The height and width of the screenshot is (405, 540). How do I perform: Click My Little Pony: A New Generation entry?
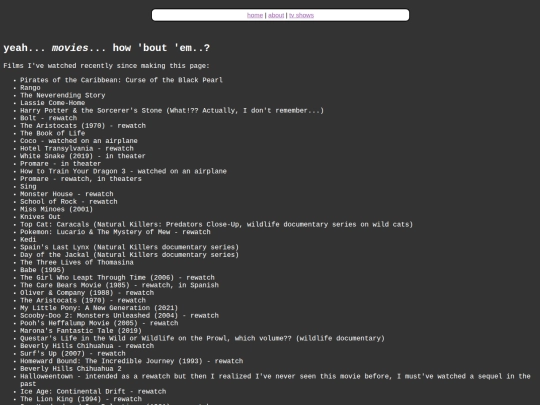click(x=99, y=308)
